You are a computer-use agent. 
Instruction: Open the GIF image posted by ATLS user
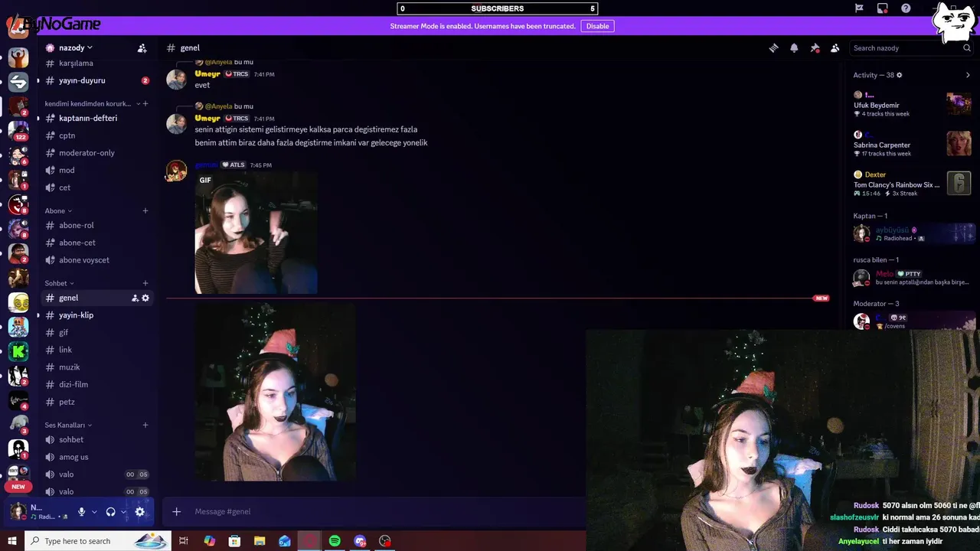tap(256, 233)
